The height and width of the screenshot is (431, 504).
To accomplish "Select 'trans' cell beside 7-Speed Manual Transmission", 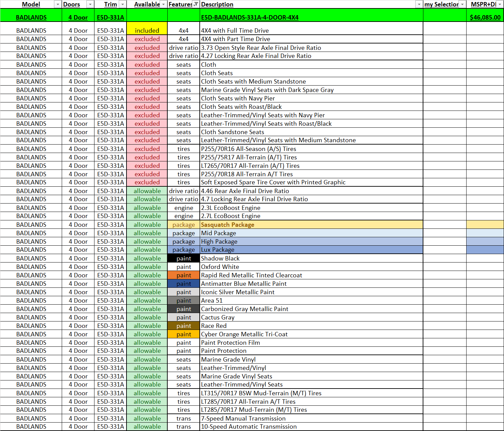I will (184, 419).
